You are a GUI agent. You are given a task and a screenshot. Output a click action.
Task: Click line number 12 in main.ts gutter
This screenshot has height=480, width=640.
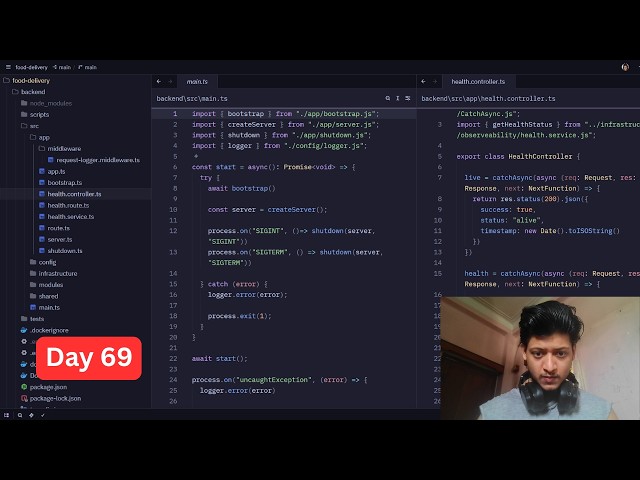point(173,231)
